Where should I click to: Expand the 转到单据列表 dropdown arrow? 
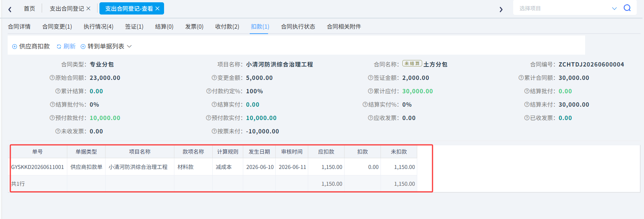coord(129,46)
